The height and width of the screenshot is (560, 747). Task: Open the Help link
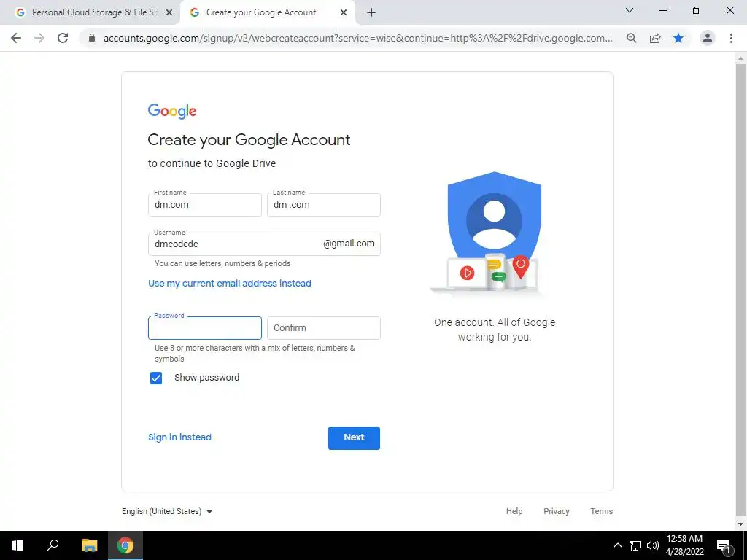514,511
